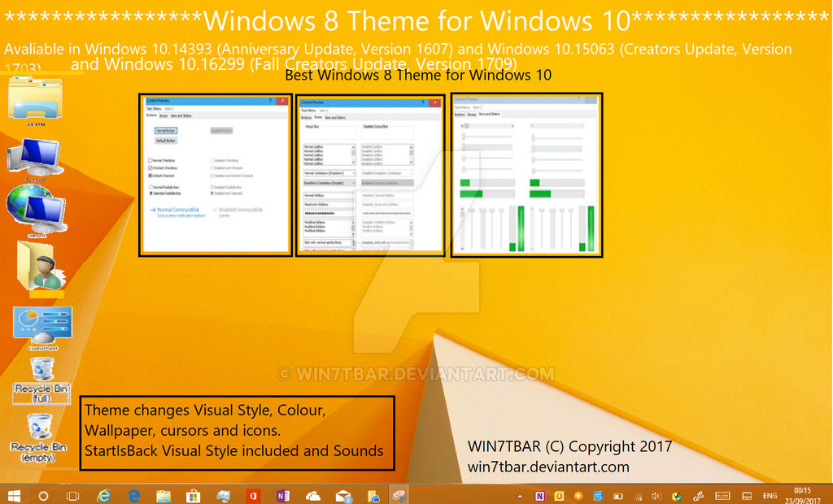Screen dimensions: 833x504
Task: Switch input language via ENG indicator
Action: coord(770,496)
